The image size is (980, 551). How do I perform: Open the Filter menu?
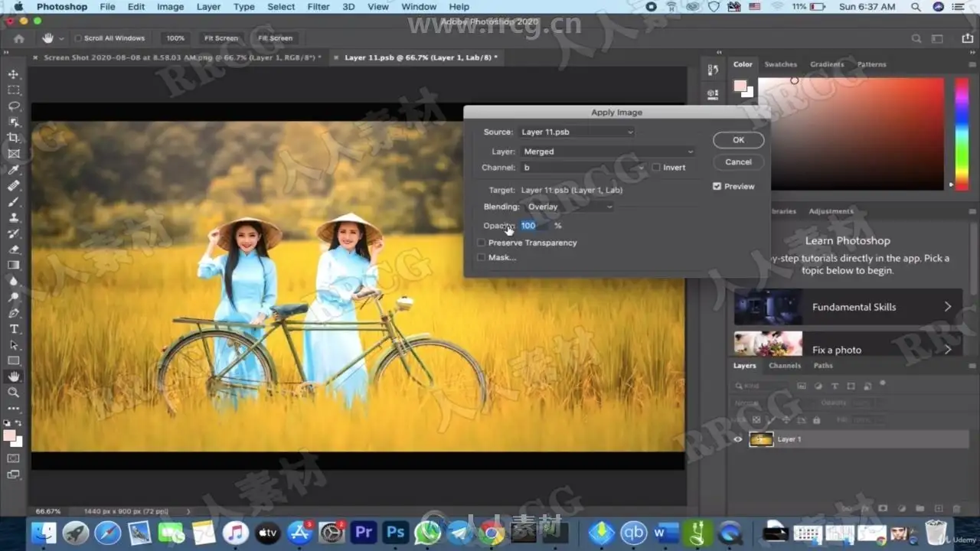(x=318, y=7)
